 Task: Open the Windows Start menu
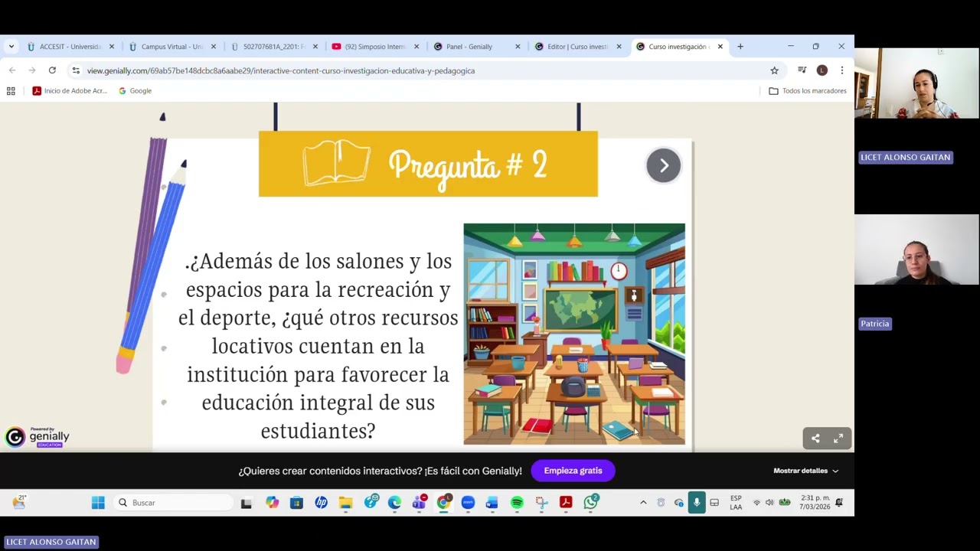98,503
